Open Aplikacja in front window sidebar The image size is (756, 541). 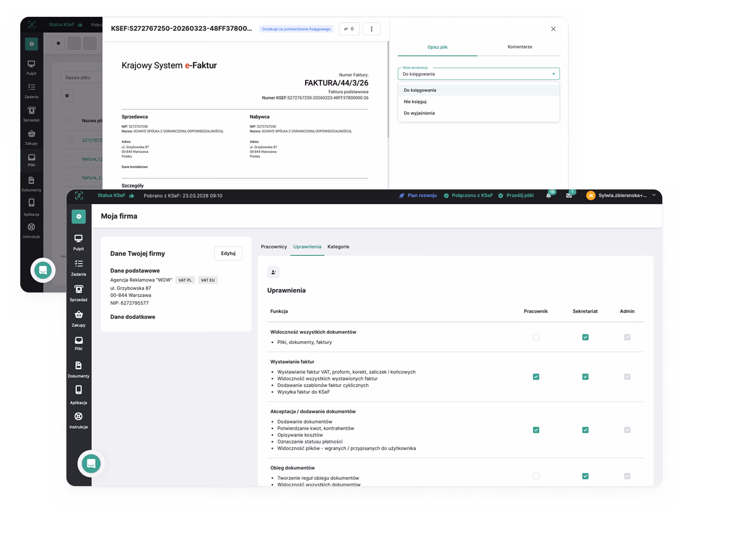point(79,395)
